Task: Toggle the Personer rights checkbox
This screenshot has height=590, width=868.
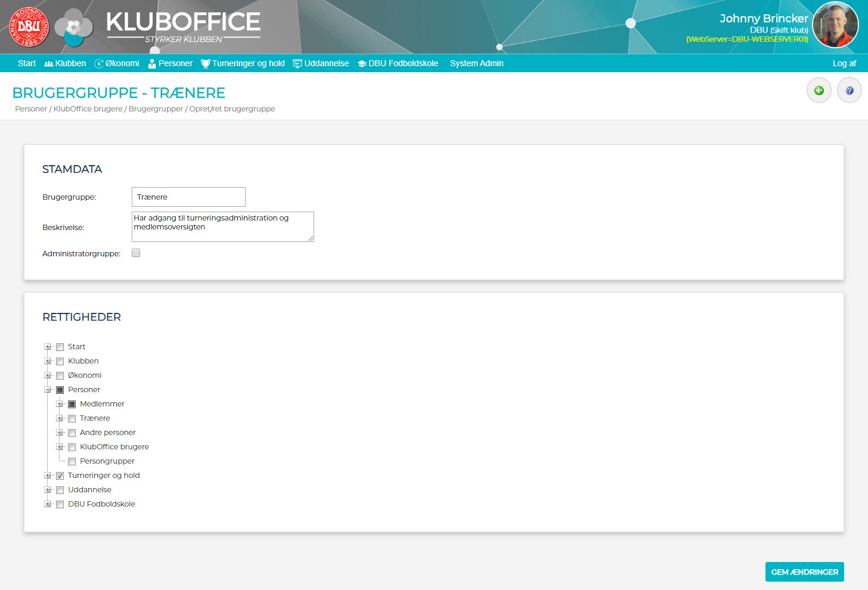Action: pyautogui.click(x=60, y=390)
